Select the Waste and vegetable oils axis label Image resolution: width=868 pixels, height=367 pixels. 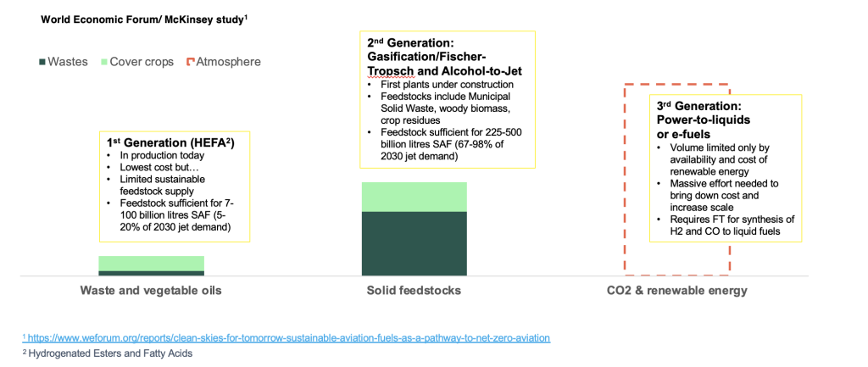[151, 290]
